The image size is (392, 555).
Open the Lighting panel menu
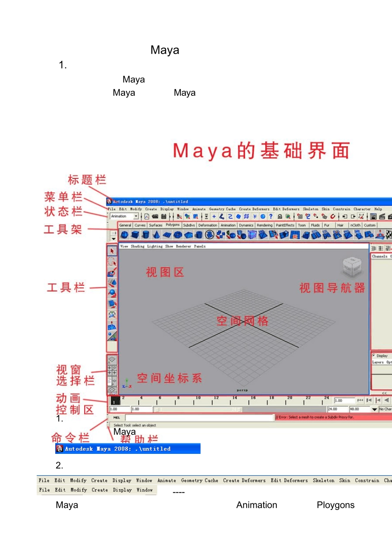155,246
